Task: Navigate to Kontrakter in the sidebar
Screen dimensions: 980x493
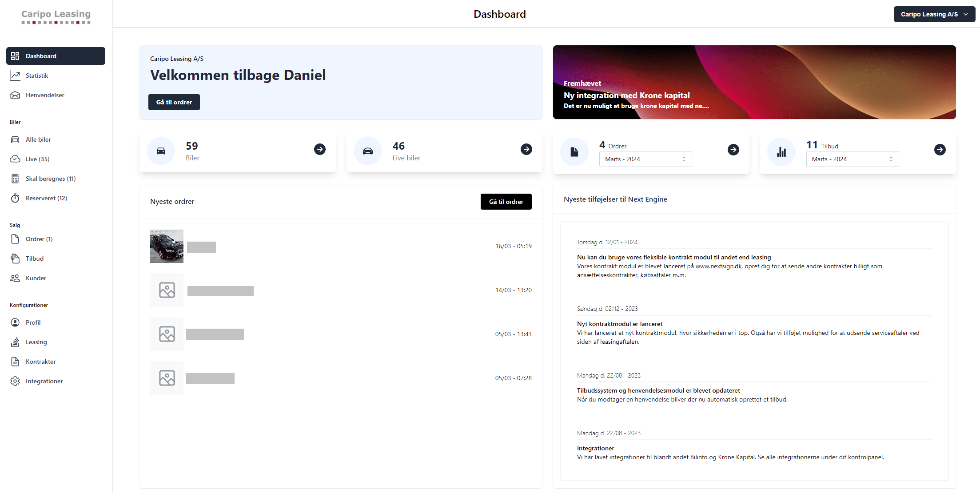Action: pos(40,362)
